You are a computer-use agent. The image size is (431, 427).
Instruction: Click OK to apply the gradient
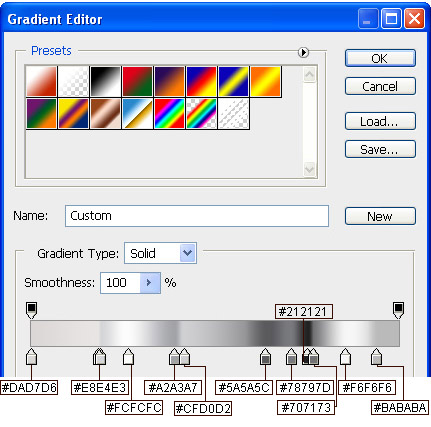pyautogui.click(x=380, y=58)
